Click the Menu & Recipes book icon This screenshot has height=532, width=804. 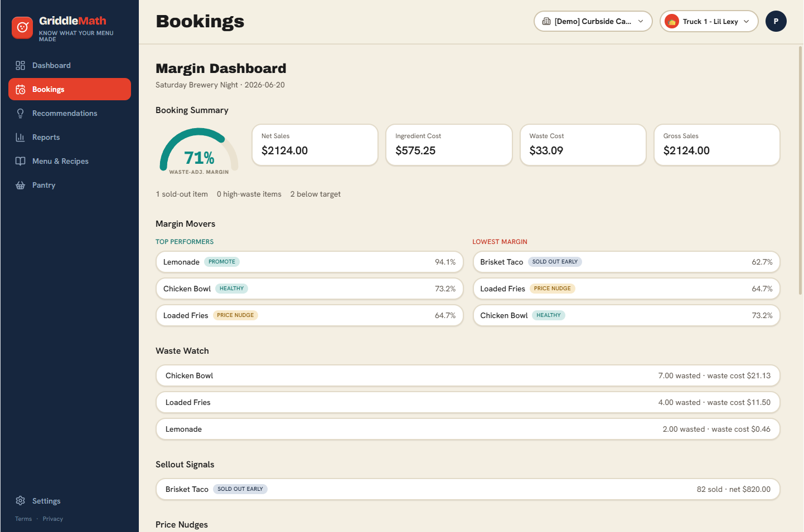coord(21,161)
